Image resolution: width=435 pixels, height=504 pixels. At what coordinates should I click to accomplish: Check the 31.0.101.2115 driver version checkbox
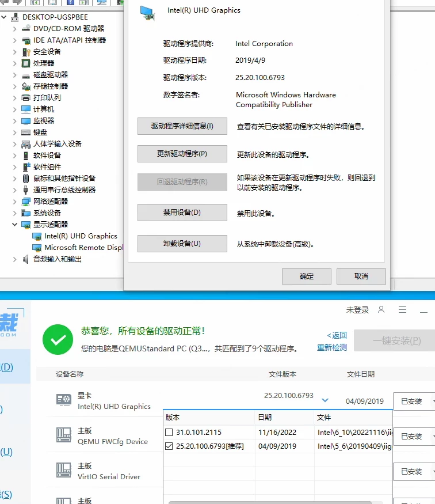169,433
